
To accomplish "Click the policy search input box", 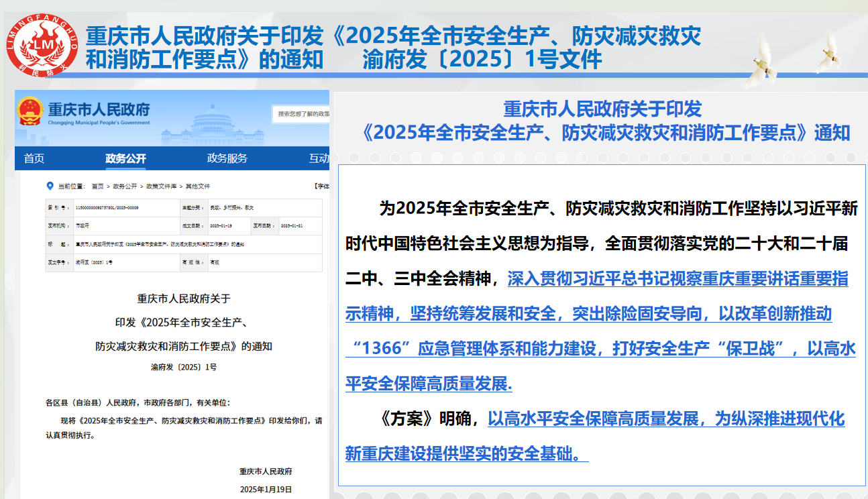I will tap(302, 114).
